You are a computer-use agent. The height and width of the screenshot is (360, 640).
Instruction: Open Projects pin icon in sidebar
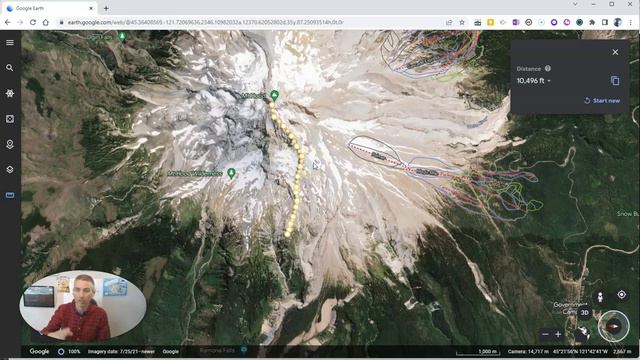tap(10, 144)
